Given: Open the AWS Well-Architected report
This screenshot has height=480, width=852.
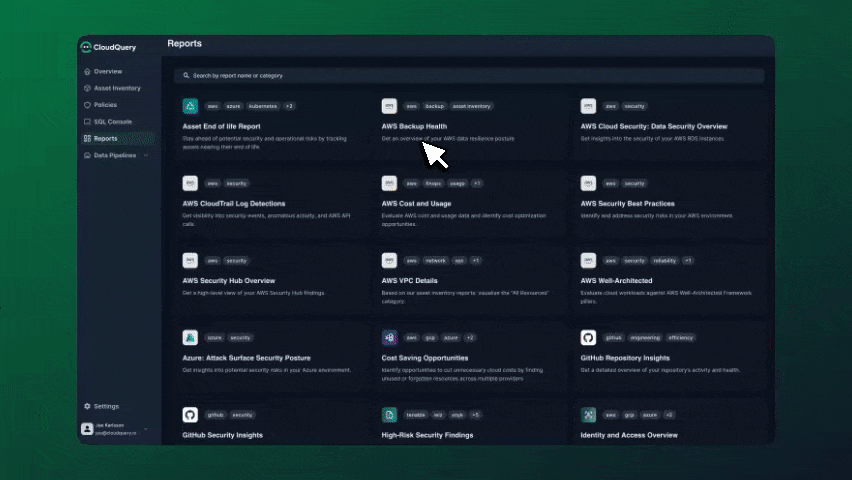Looking at the screenshot, I should pyautogui.click(x=616, y=280).
